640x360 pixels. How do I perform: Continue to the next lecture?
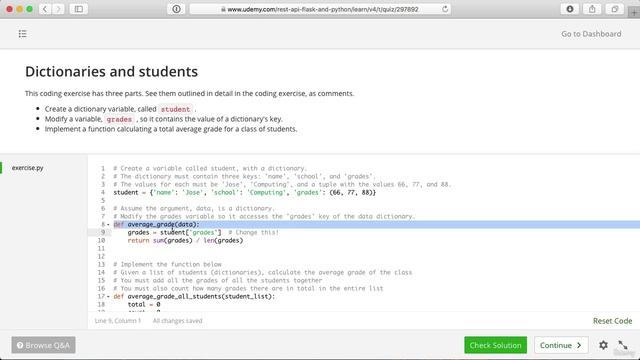561,345
